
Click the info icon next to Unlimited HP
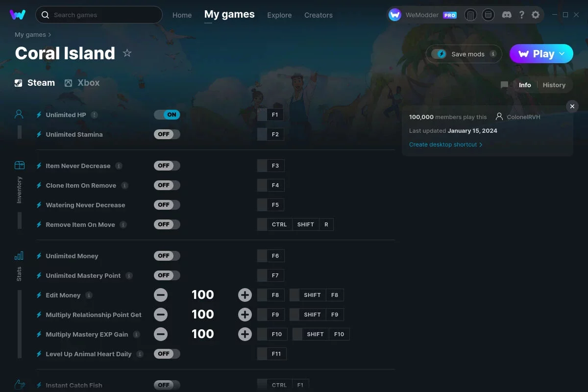point(94,115)
